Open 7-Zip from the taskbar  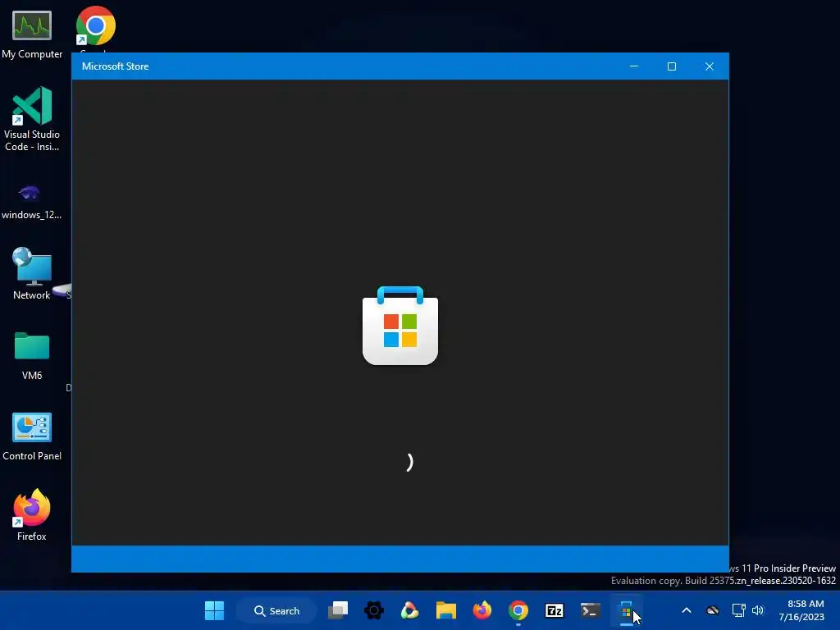(554, 610)
